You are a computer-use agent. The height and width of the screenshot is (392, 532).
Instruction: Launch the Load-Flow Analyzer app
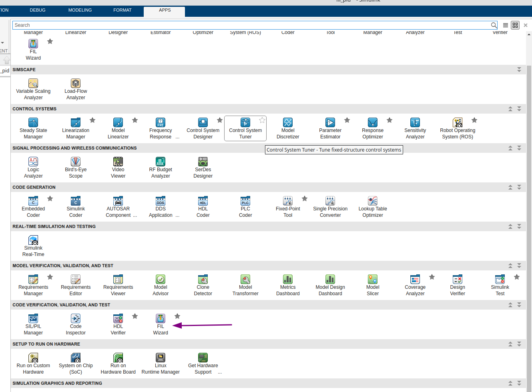coord(76,89)
